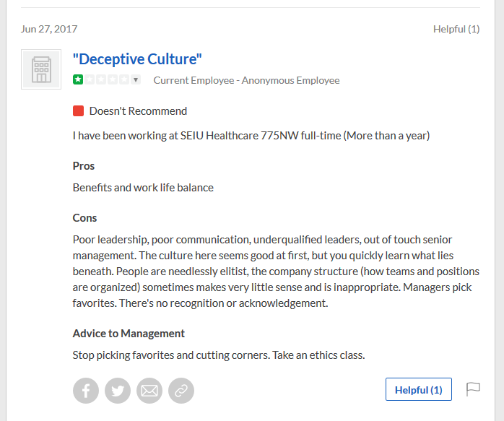Click the Advice to Management heading
This screenshot has height=421, width=504.
pyautogui.click(x=129, y=334)
